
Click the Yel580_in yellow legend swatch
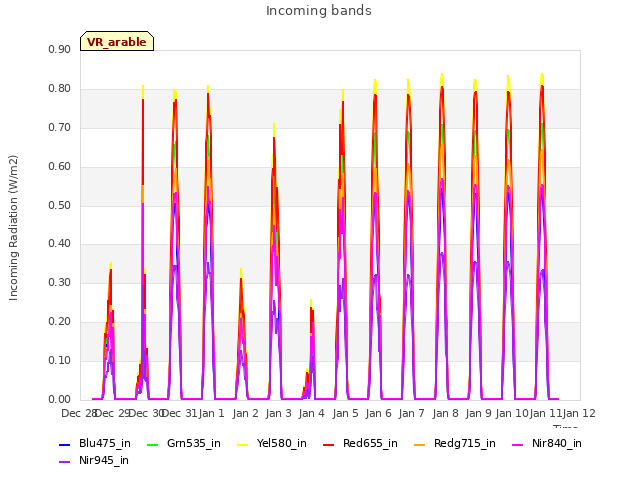click(242, 444)
